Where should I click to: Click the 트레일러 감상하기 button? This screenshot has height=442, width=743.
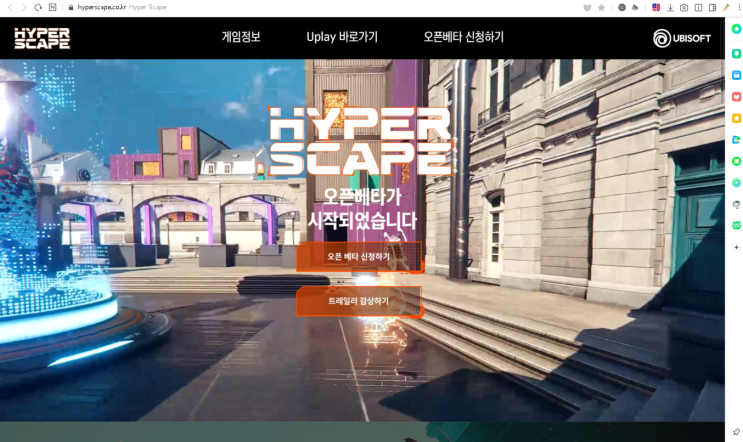click(359, 301)
